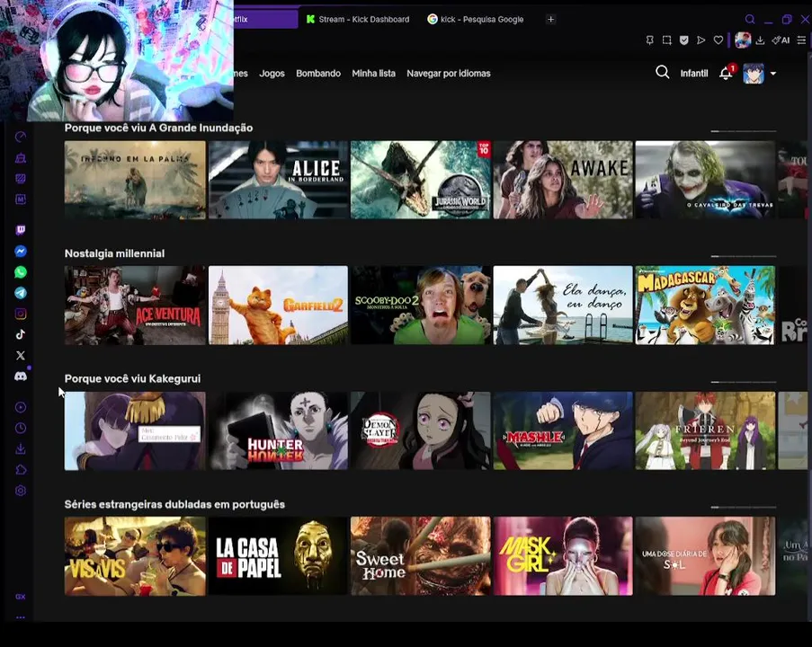The height and width of the screenshot is (647, 812).
Task: Open O Cavaleiro das Trevas thumbnail
Action: [x=705, y=180]
